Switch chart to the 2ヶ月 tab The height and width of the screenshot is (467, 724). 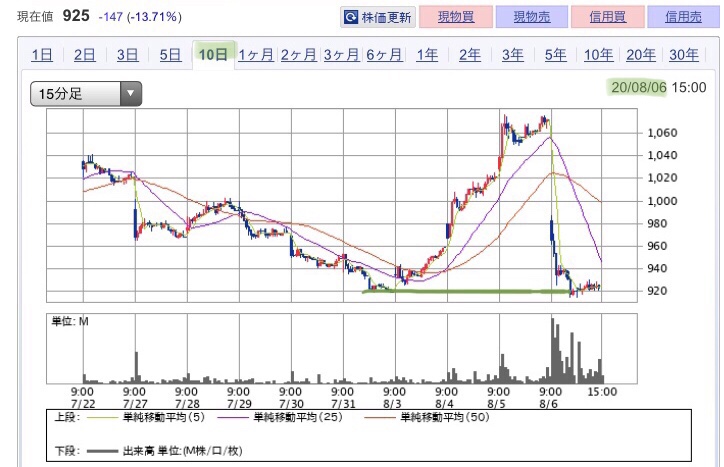pos(298,55)
